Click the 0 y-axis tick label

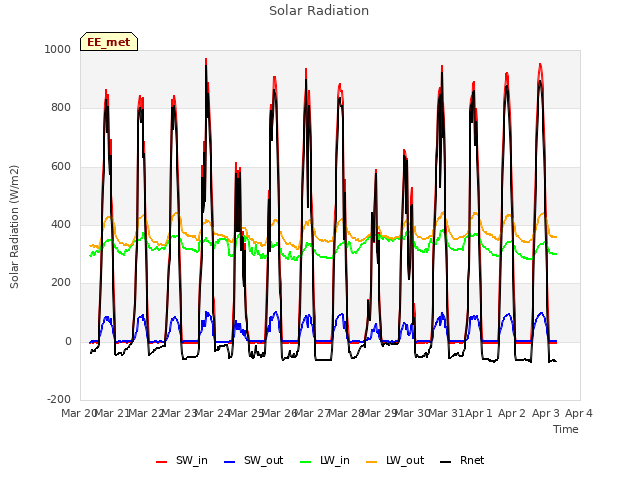[x=68, y=341]
